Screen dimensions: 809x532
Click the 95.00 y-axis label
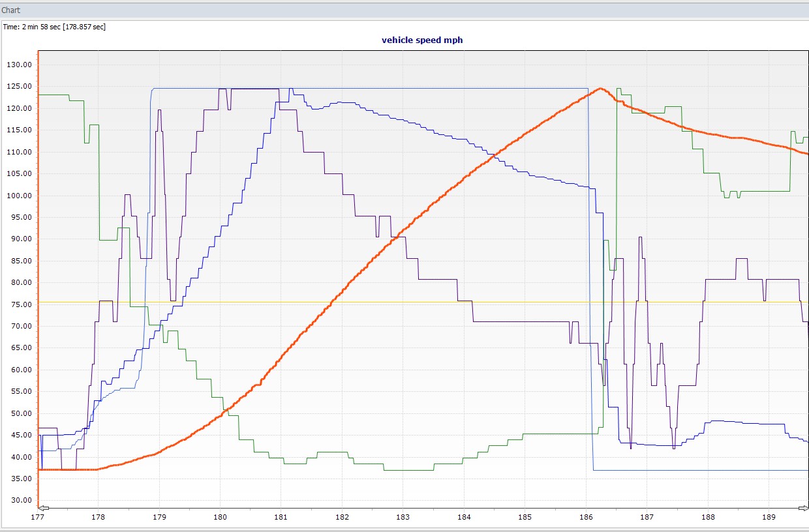[x=22, y=217]
